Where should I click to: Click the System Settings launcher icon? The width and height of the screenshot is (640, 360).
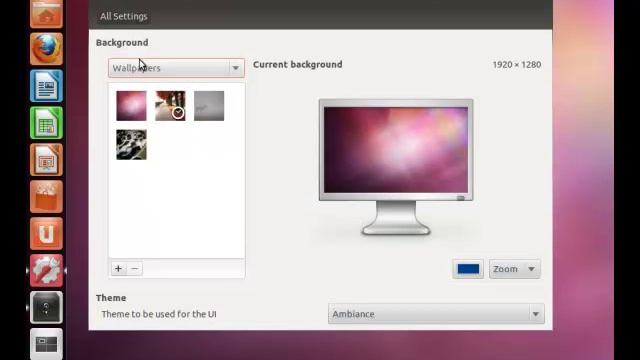click(46, 270)
